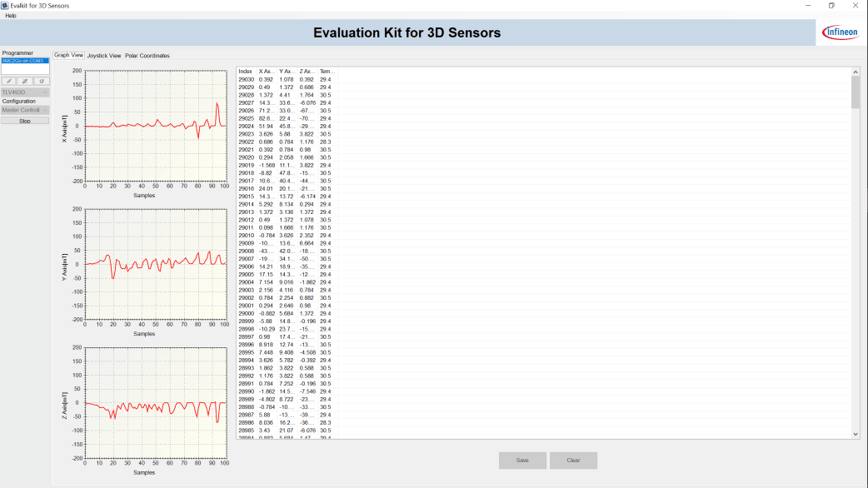Select the row with index 29000
The width and height of the screenshot is (868, 488).
287,314
